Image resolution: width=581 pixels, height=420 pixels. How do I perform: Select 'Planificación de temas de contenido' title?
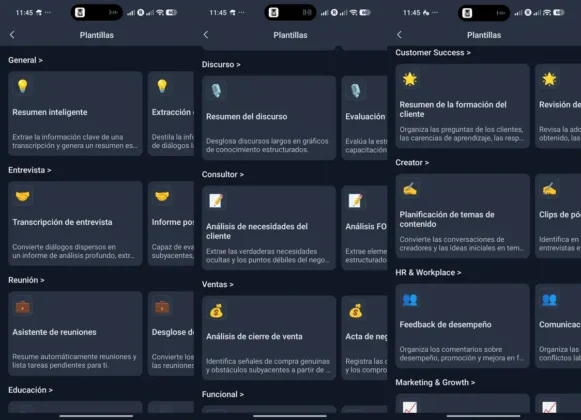pos(447,219)
